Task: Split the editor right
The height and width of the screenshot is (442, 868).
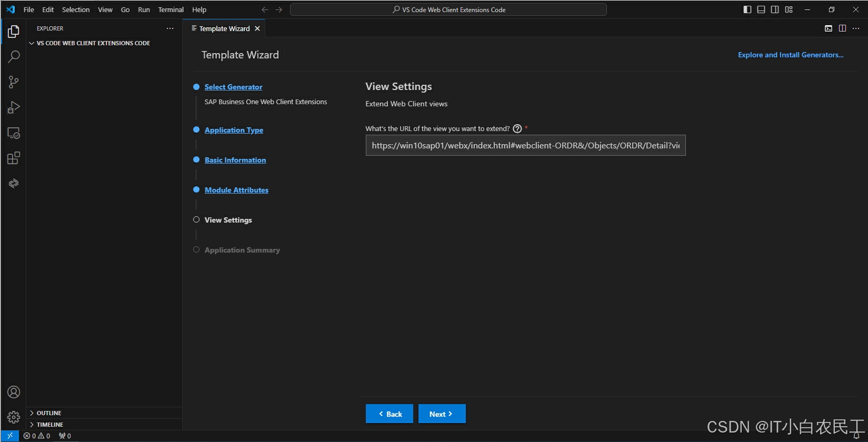Action: click(x=842, y=28)
